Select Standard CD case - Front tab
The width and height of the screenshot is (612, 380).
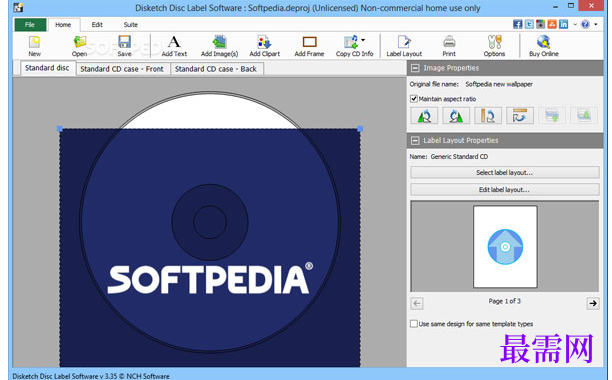(122, 69)
